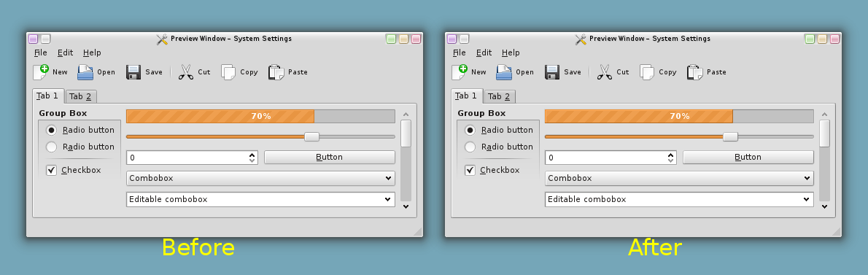The image size is (868, 275).
Task: Click the spinbox up arrow in the Before window
Action: [252, 155]
